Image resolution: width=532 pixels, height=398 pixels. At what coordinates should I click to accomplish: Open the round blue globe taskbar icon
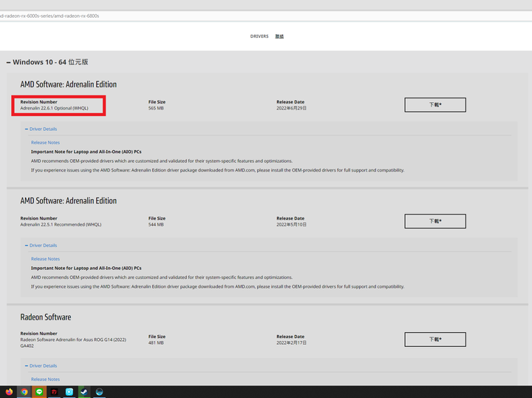99,391
